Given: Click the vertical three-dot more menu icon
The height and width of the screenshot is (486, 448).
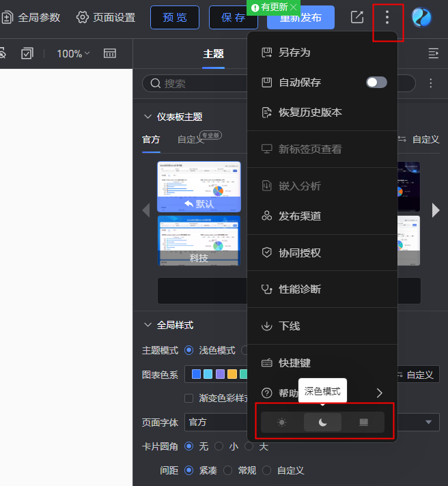Looking at the screenshot, I should pyautogui.click(x=387, y=18).
